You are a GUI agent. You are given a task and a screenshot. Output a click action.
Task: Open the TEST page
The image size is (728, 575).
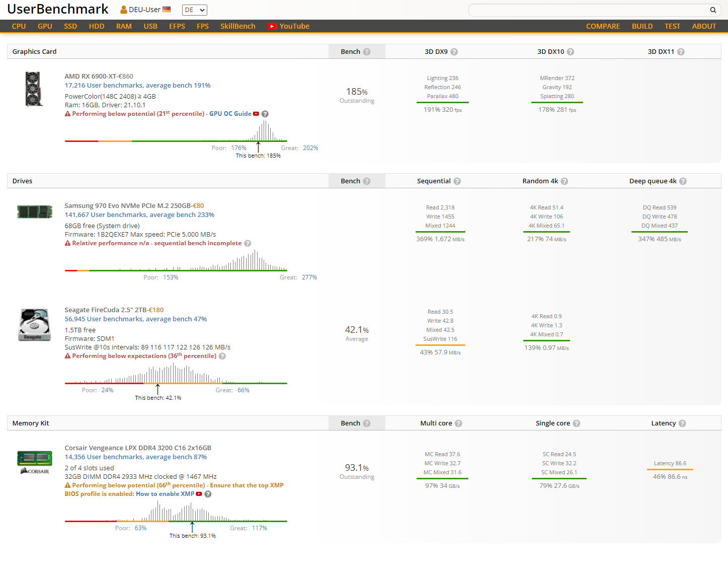coord(672,26)
